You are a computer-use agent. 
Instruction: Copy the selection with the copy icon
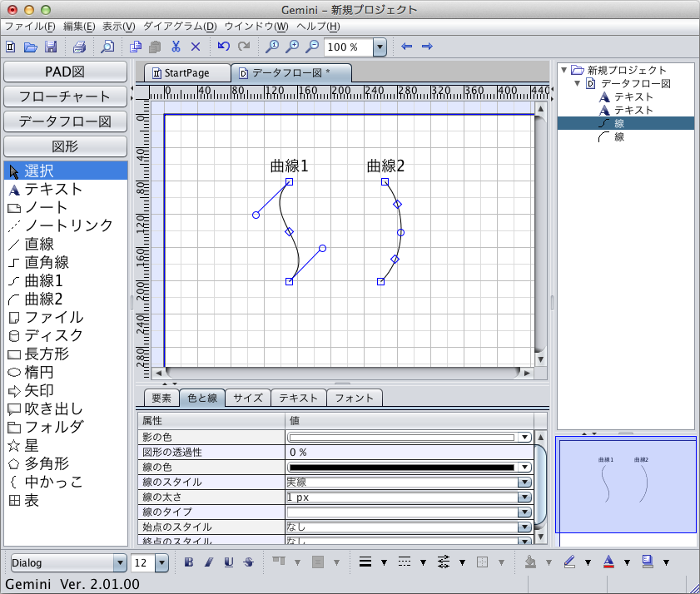coord(136,47)
